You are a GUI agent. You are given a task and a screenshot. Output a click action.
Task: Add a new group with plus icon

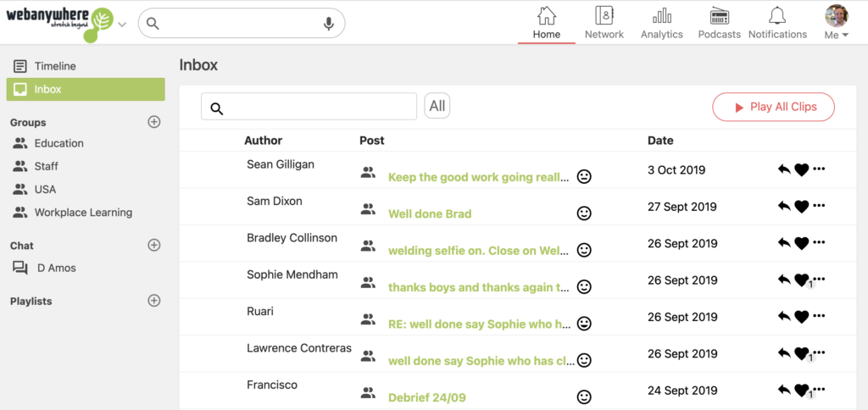[154, 122]
